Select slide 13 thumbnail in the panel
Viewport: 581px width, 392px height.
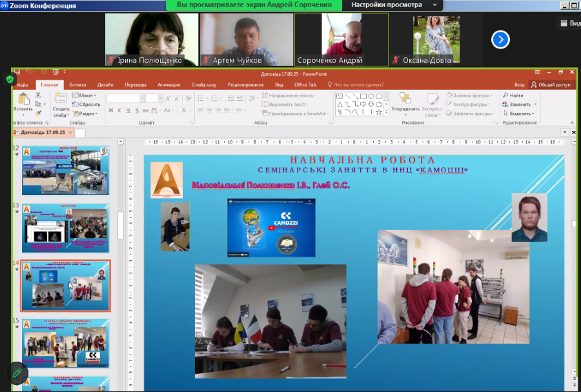point(65,228)
